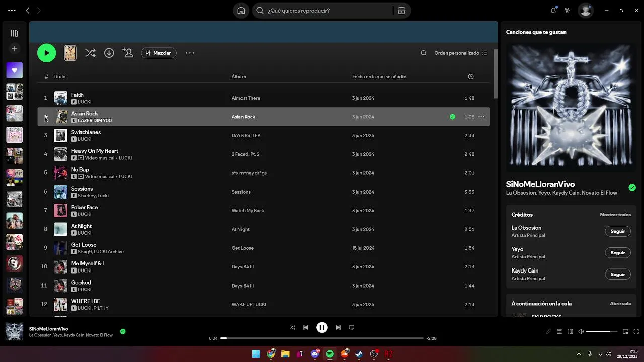Toggle shuffle in the player controls
The image size is (644, 362).
[292, 327]
